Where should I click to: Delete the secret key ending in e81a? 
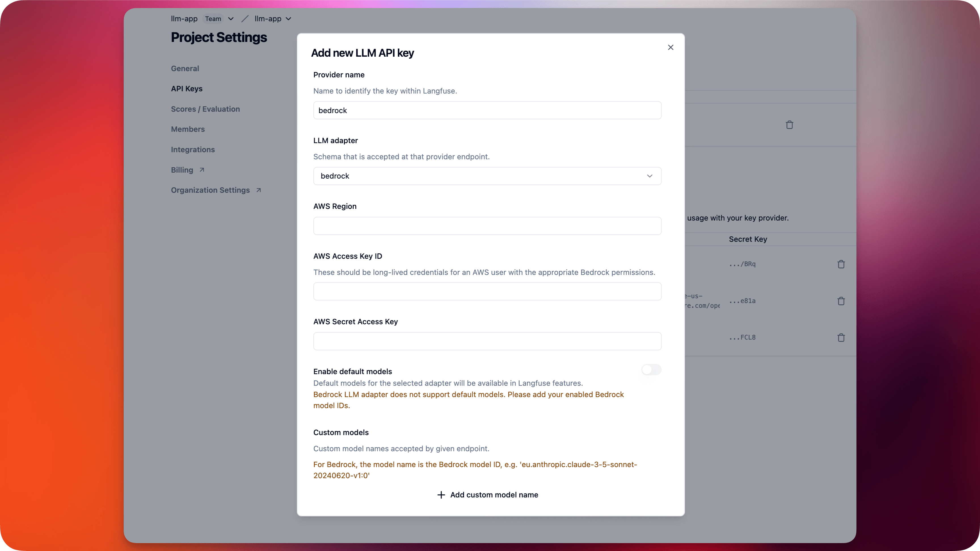tap(841, 301)
